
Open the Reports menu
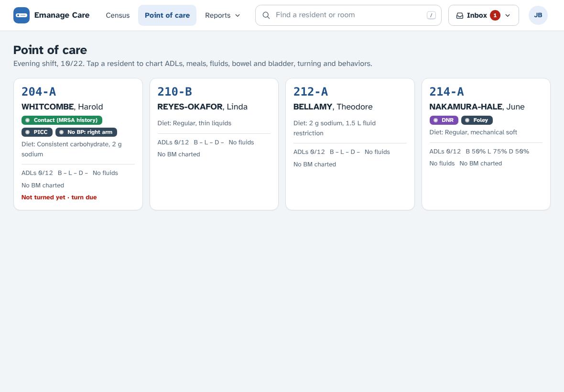coord(223,15)
